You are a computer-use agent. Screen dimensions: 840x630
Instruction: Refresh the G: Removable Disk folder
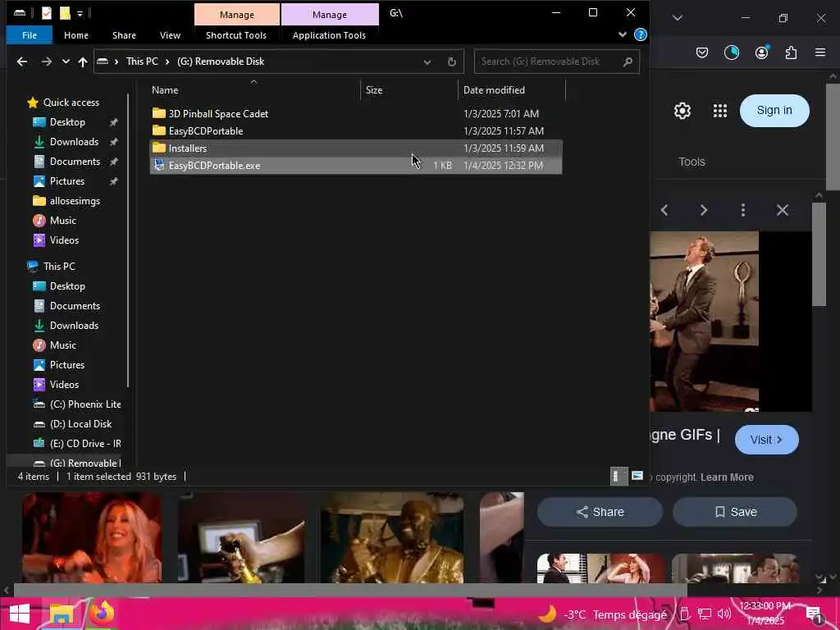click(x=452, y=62)
